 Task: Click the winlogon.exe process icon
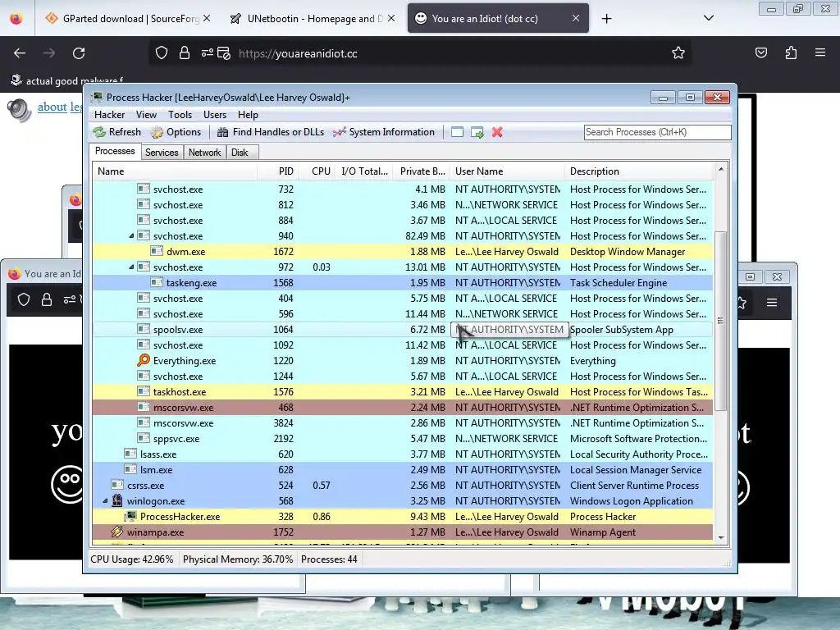[116, 501]
